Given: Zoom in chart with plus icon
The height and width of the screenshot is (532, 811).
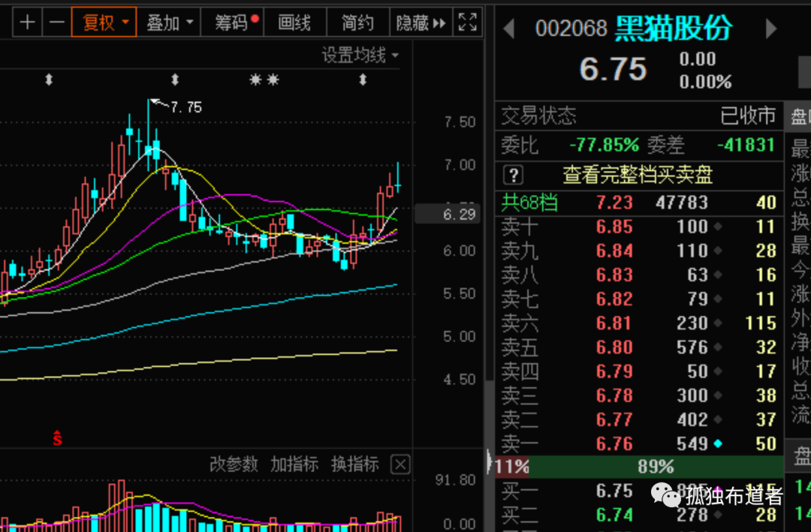Looking at the screenshot, I should click(x=28, y=23).
